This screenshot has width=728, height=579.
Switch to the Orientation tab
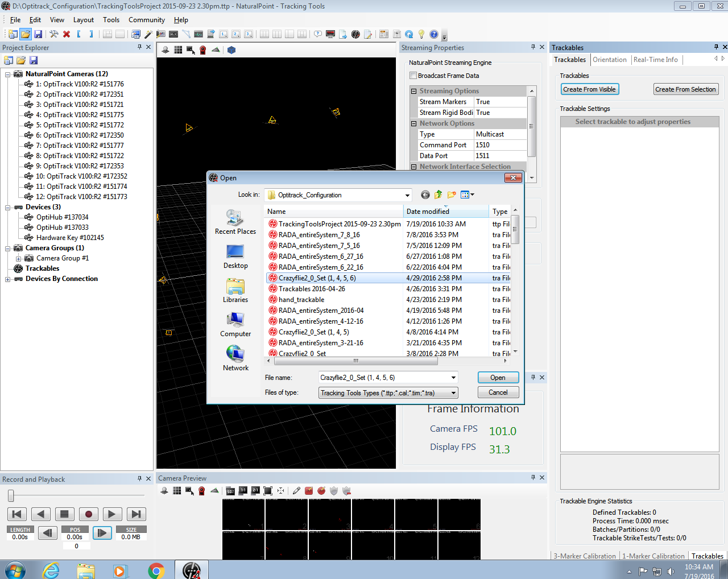click(610, 60)
